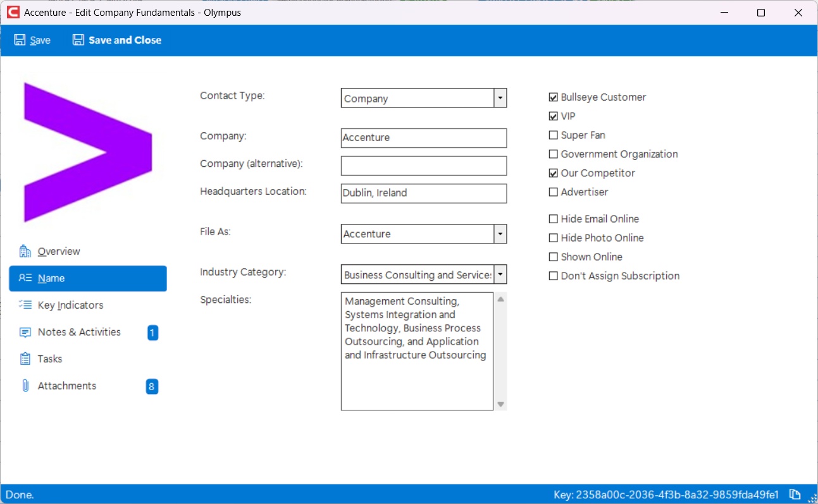Click the Olympus app logo in title bar
This screenshot has height=504, width=818.
[x=13, y=12]
